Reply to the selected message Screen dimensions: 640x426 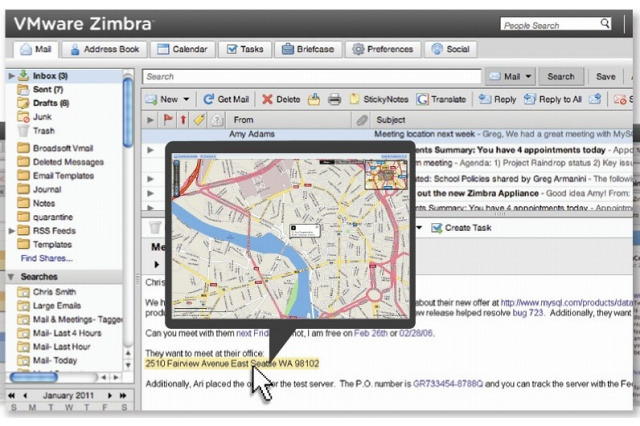tap(498, 99)
